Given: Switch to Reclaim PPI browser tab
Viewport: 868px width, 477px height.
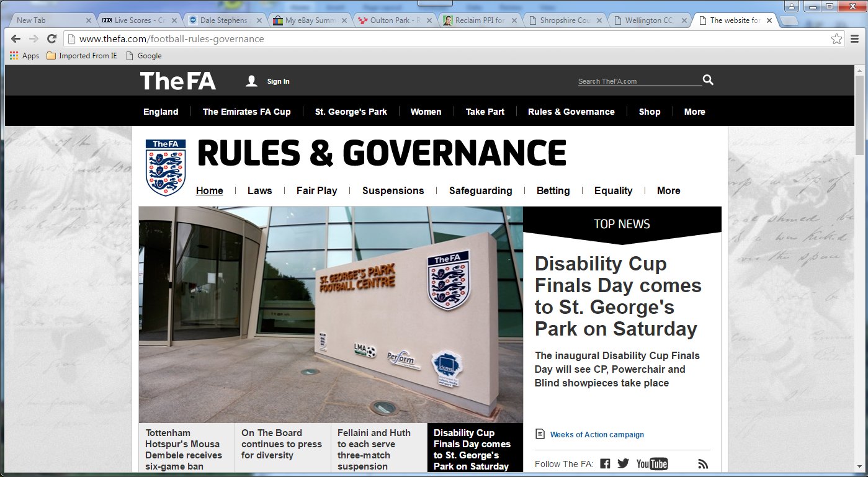Looking at the screenshot, I should point(479,20).
